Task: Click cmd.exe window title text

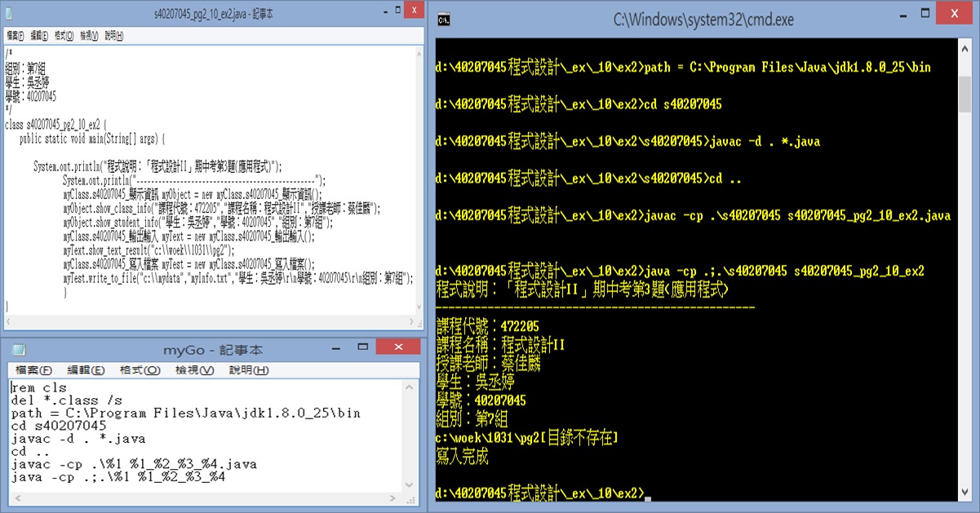Action: click(x=703, y=20)
